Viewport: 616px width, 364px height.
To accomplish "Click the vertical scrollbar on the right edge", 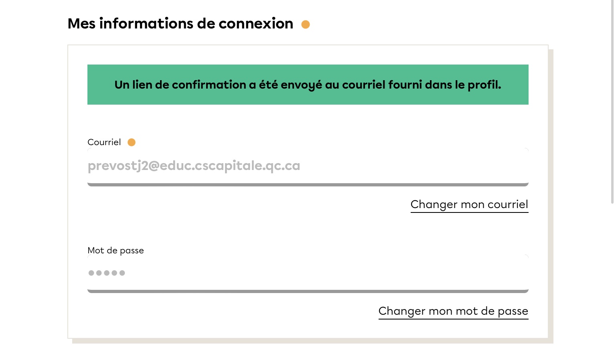I will pyautogui.click(x=612, y=100).
